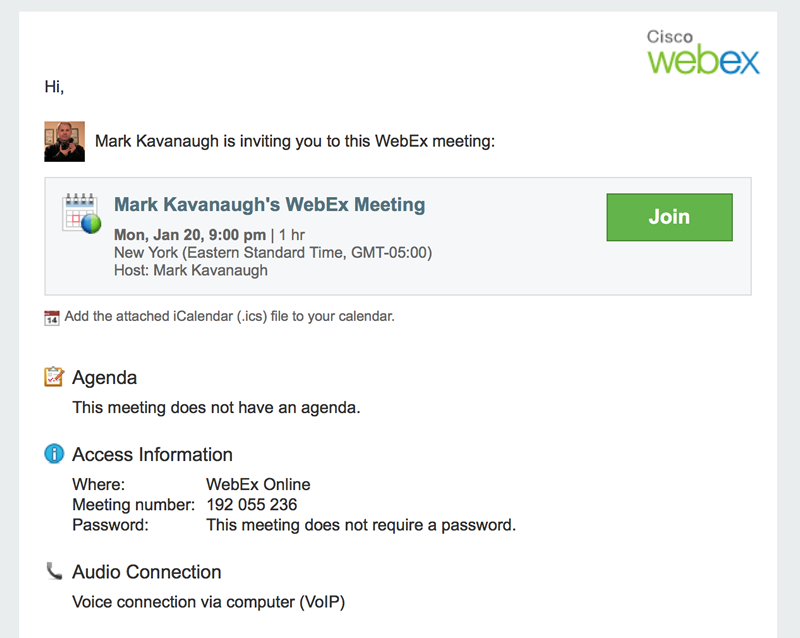
Task: Click the blue Access Information info icon
Action: [x=54, y=454]
